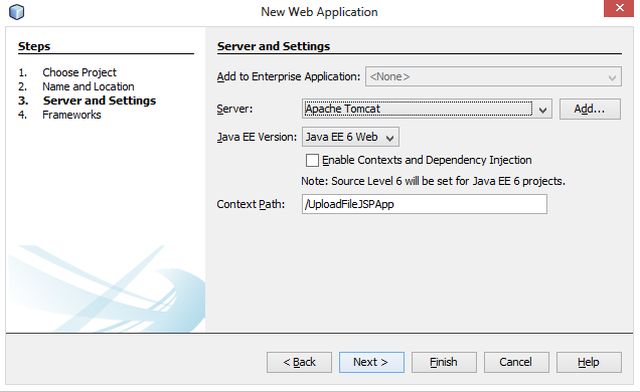This screenshot has height=392, width=640.
Task: Click the NetBeans cube icon in title bar
Action: [x=16, y=12]
